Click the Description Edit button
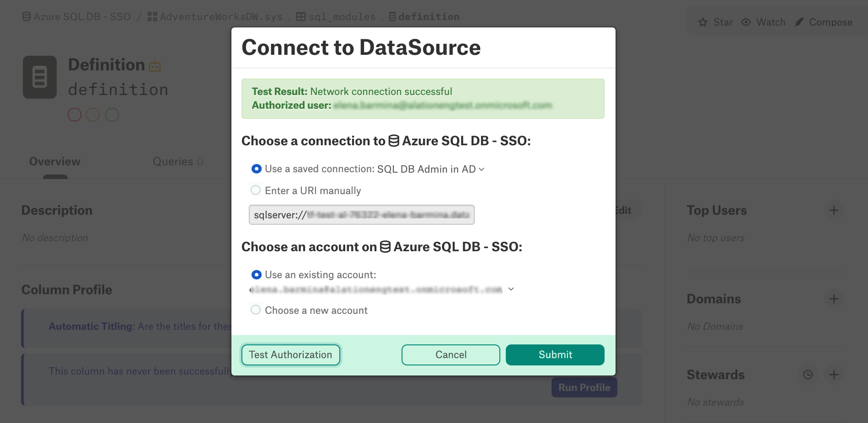This screenshot has height=423, width=868. [623, 210]
